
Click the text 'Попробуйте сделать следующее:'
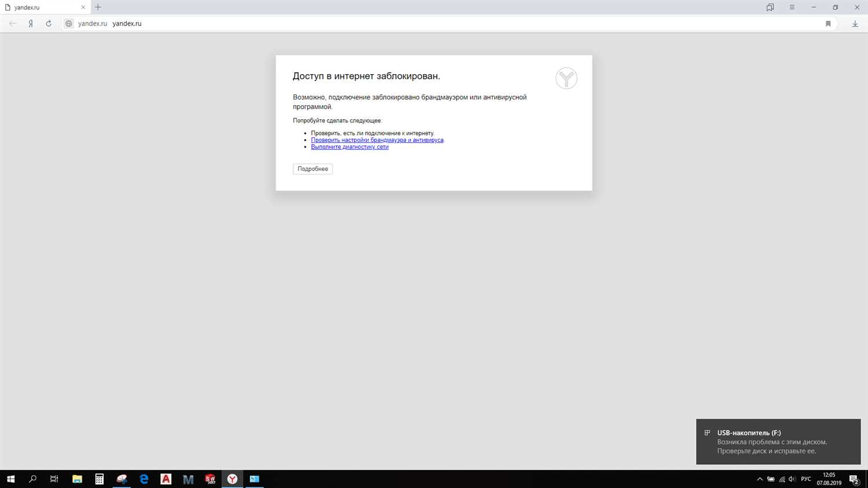pyautogui.click(x=337, y=120)
